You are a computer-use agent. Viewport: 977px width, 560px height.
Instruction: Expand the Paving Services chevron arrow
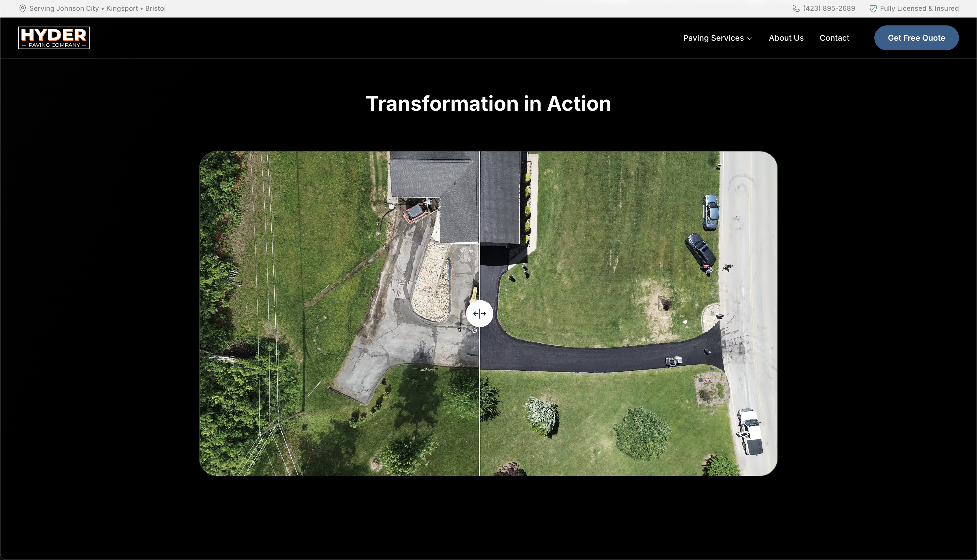point(750,38)
